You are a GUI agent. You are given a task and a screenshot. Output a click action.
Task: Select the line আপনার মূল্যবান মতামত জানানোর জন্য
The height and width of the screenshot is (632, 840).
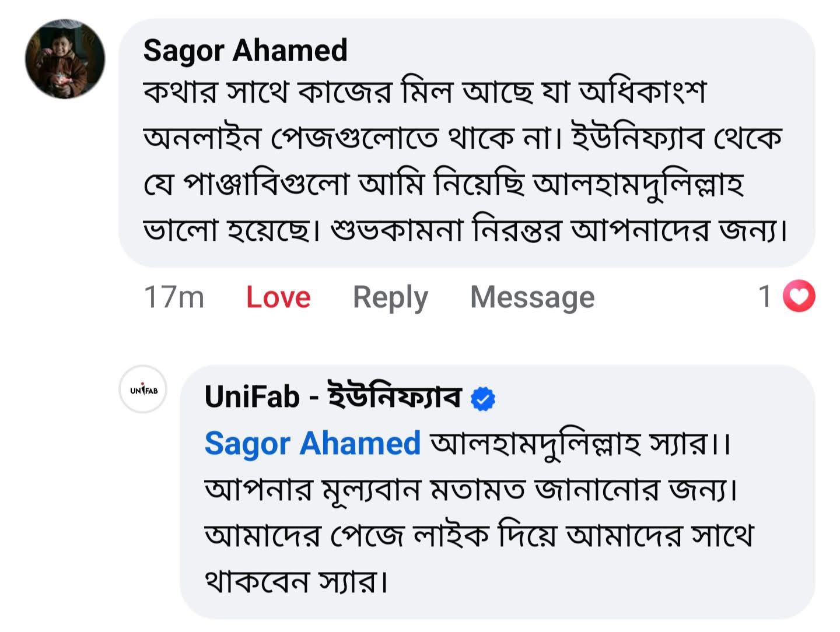tap(471, 490)
